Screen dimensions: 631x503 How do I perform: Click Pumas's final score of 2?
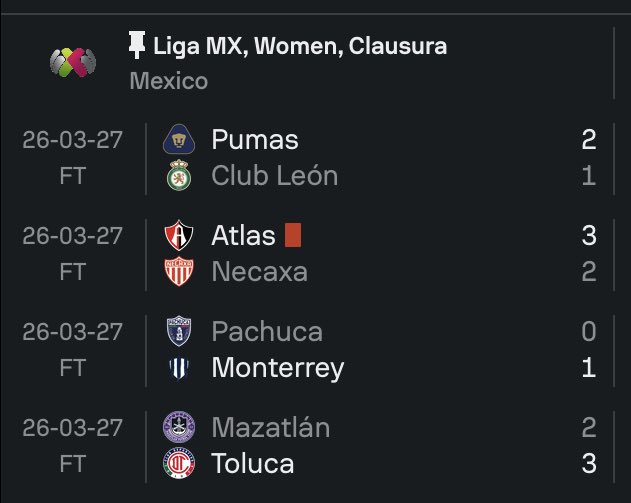click(x=588, y=140)
